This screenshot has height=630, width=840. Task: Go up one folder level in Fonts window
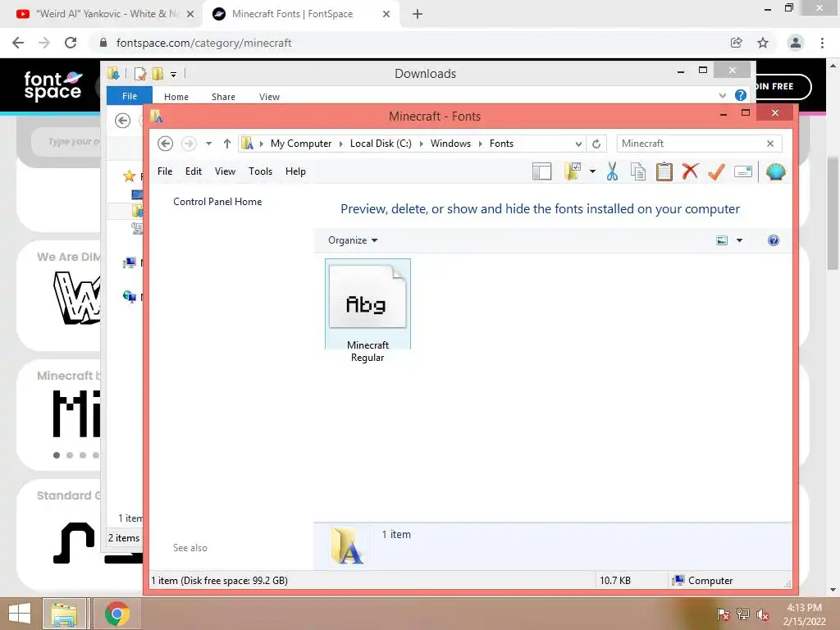tap(227, 144)
